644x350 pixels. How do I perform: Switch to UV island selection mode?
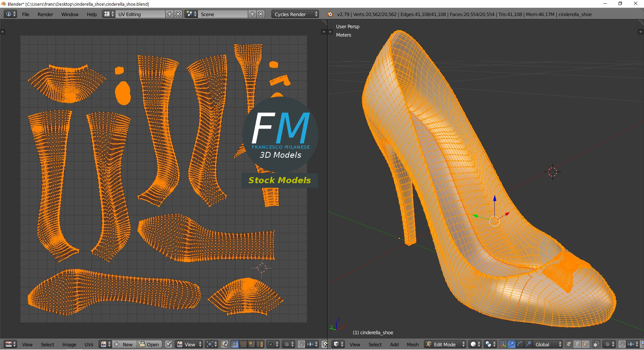260,344
